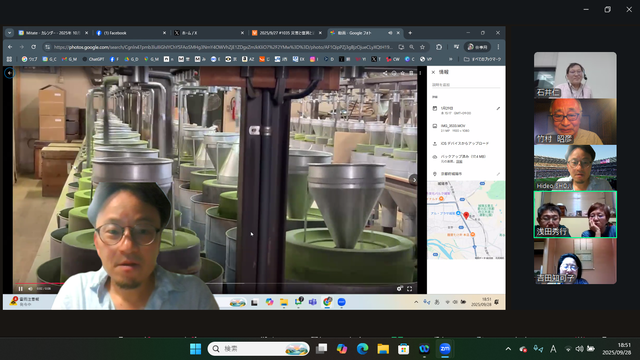Open the ChatGPT bookmark
This screenshot has width=640, height=360.
(x=93, y=59)
